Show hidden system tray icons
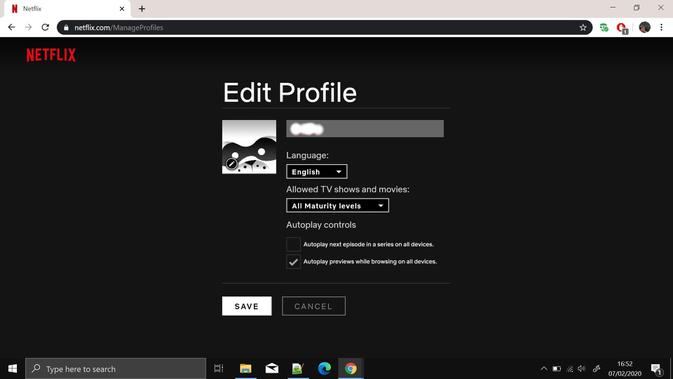673x379 pixels. [544, 369]
